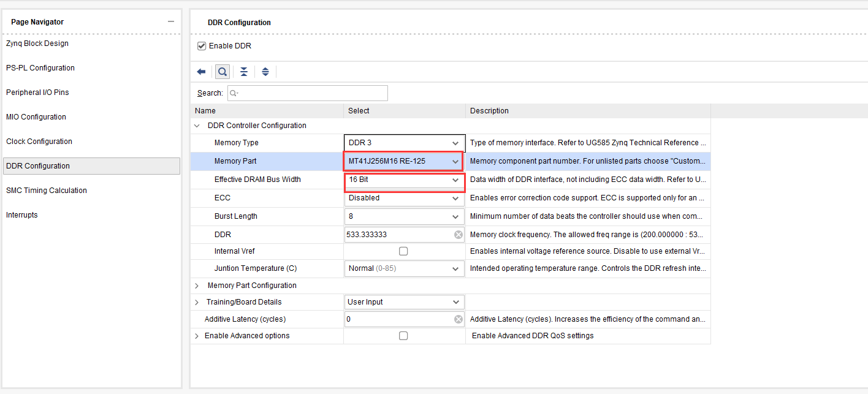Click the back arrow toolbar icon
This screenshot has height=394, width=868.
(201, 72)
